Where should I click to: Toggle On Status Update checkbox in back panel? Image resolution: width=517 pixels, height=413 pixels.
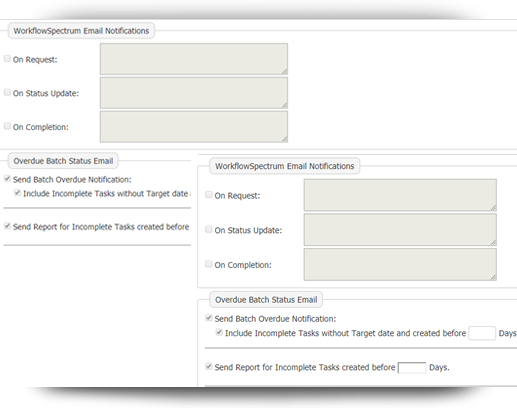click(7, 92)
